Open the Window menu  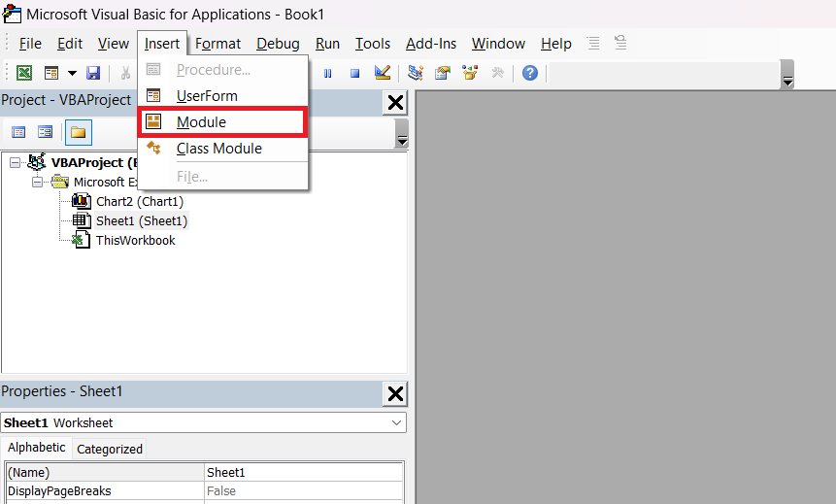[x=498, y=44]
